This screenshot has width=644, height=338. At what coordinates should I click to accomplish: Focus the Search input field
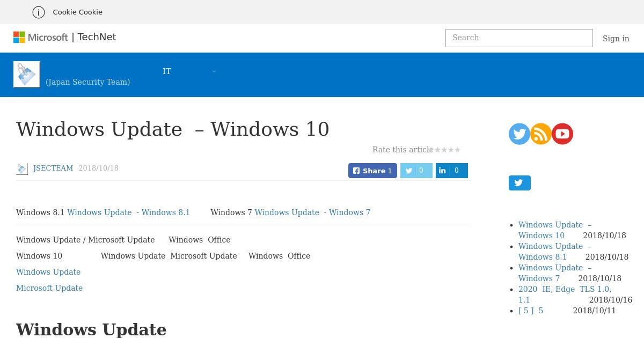519,38
